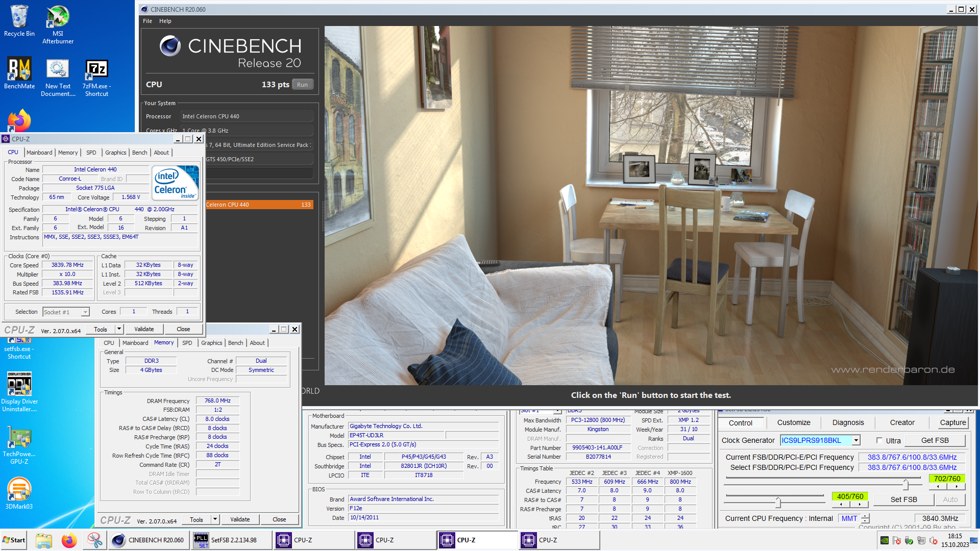Image resolution: width=980 pixels, height=551 pixels.
Task: Adjust the MMT frequency spinner in SetFSB
Action: (x=865, y=518)
